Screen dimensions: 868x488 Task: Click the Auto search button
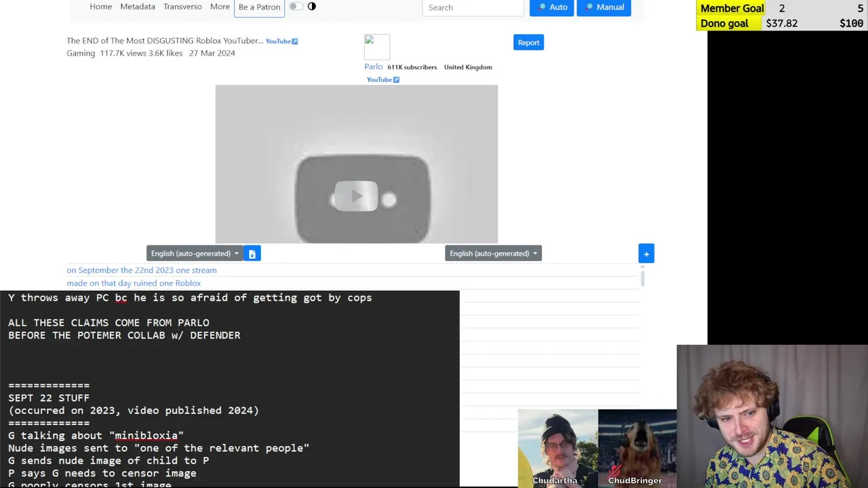[x=551, y=7]
